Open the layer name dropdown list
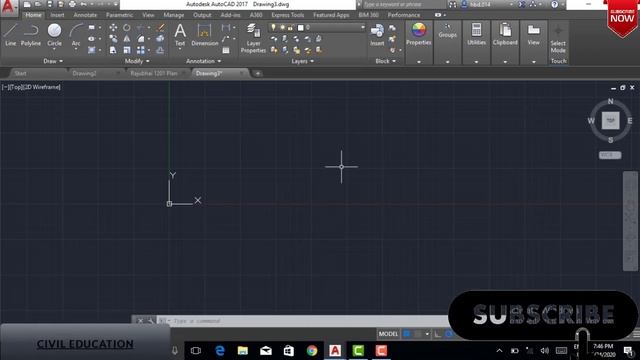 click(x=362, y=27)
